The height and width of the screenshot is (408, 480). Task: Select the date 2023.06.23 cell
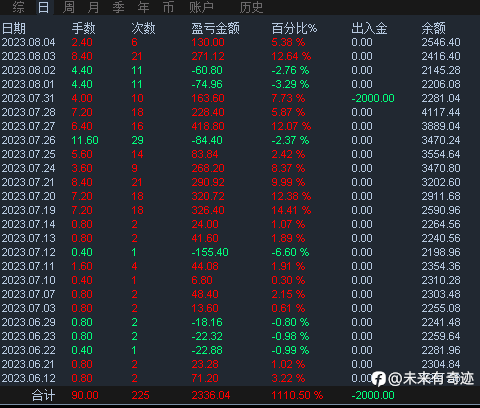pyautogui.click(x=29, y=336)
